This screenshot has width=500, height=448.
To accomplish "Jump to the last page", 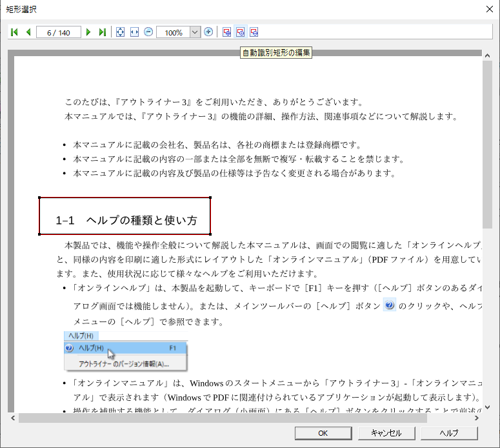I will [x=102, y=32].
